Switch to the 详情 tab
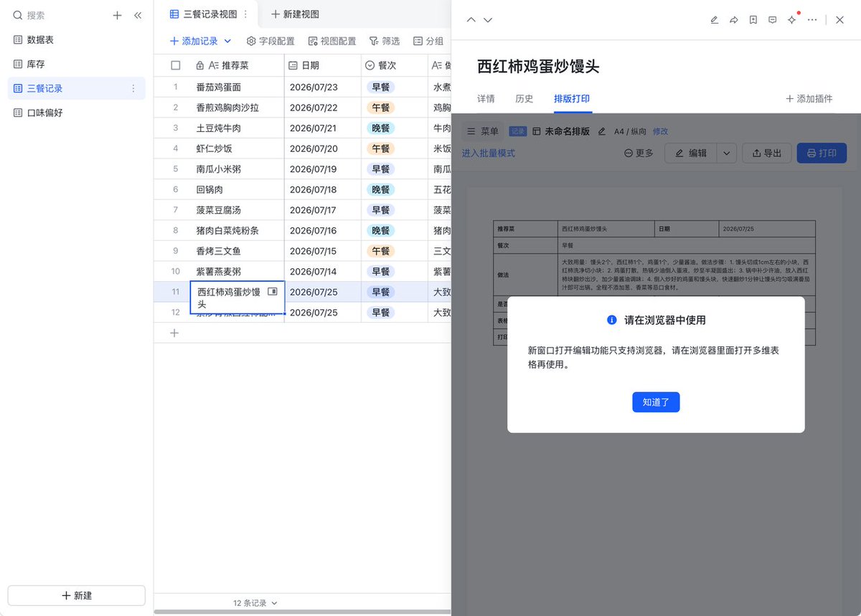The width and height of the screenshot is (861, 616). tap(486, 98)
